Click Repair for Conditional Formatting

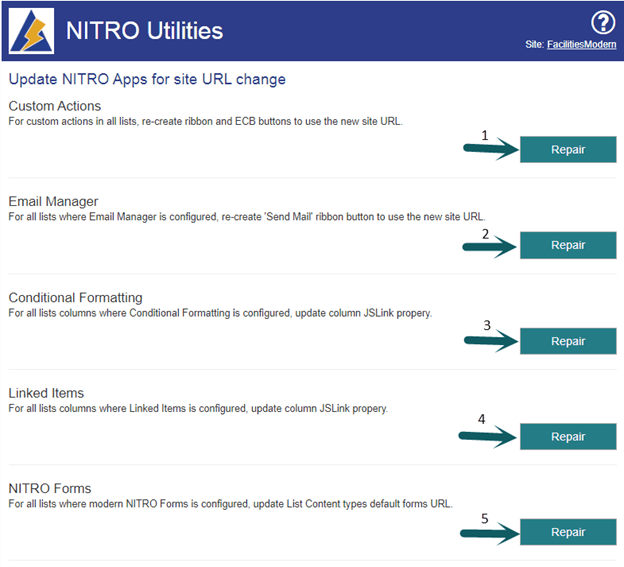[568, 341]
